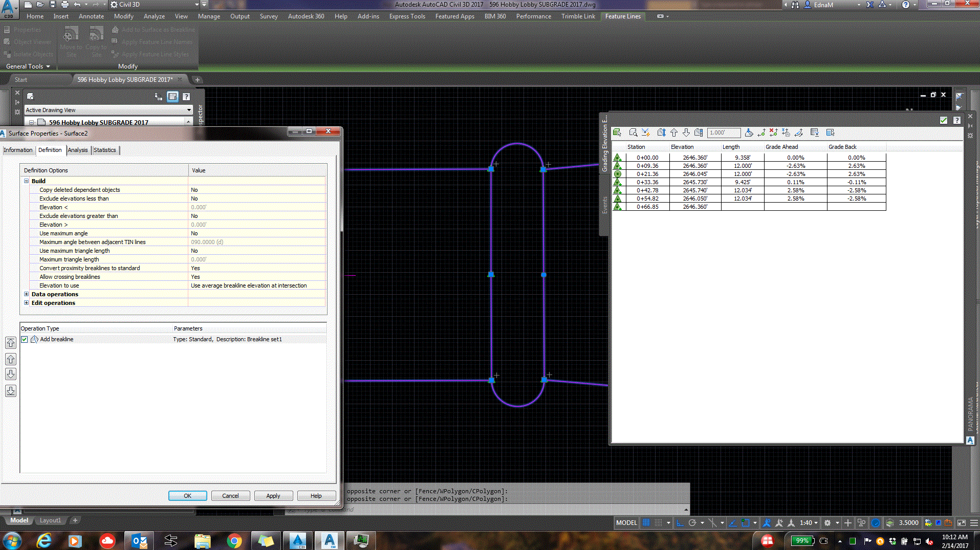980x550 pixels.
Task: Click Panorama display toggle icon in Toolspace
Action: click(172, 96)
